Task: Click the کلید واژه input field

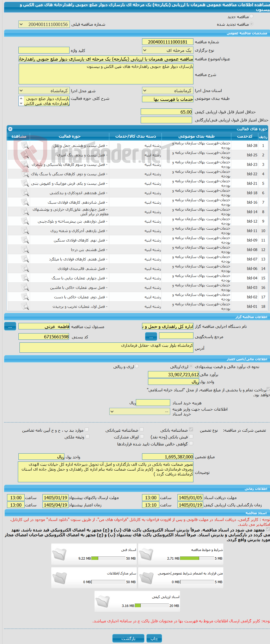Action: [x=44, y=50]
